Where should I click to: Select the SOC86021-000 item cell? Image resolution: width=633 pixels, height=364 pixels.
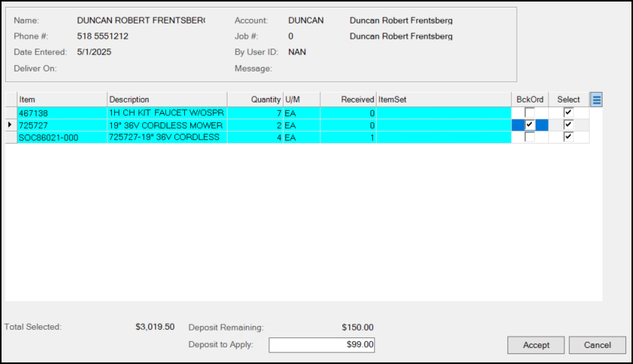tap(62, 138)
